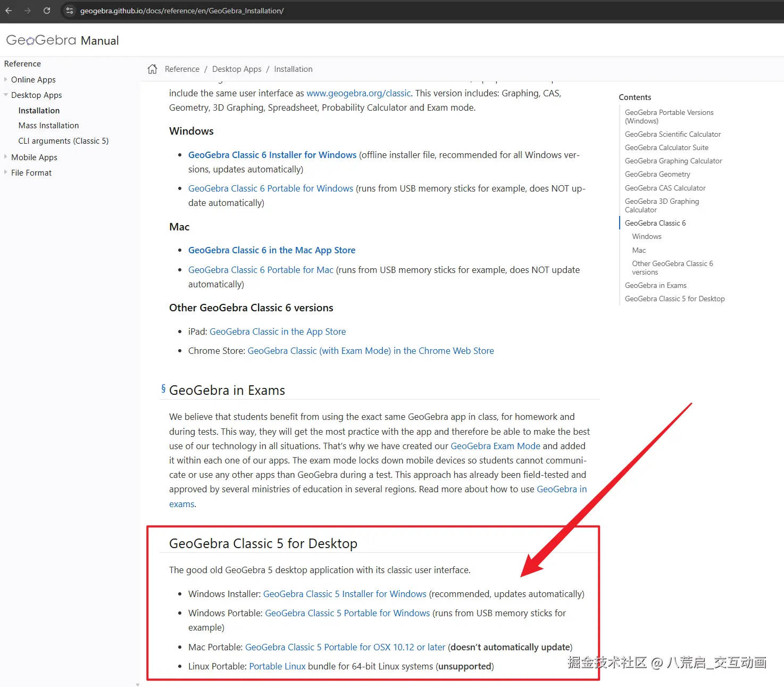
Task: Open site information icon in address bar
Action: tap(70, 11)
